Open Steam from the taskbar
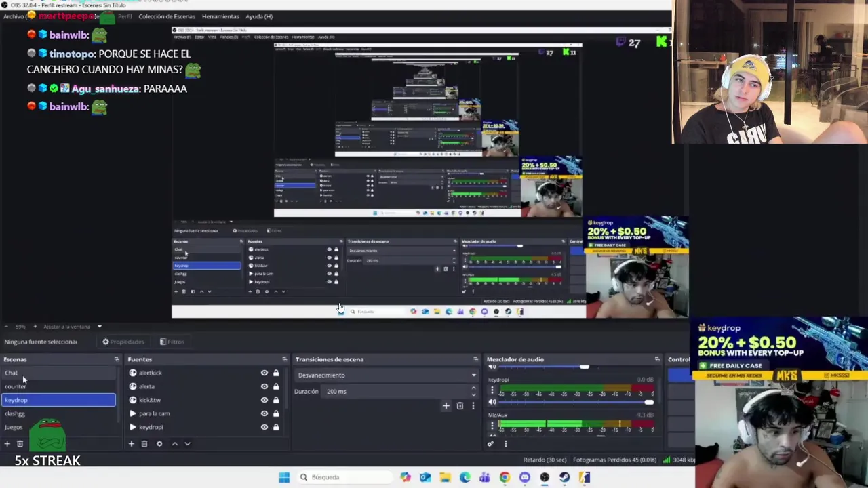 [564, 477]
